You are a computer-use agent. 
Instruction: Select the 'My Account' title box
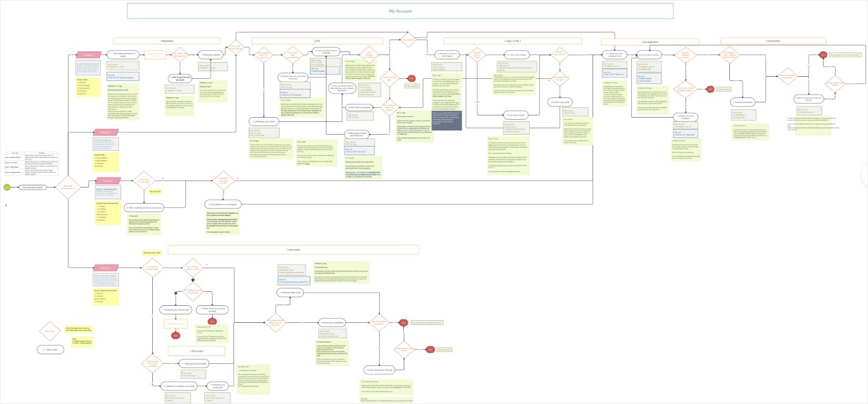[x=400, y=11]
